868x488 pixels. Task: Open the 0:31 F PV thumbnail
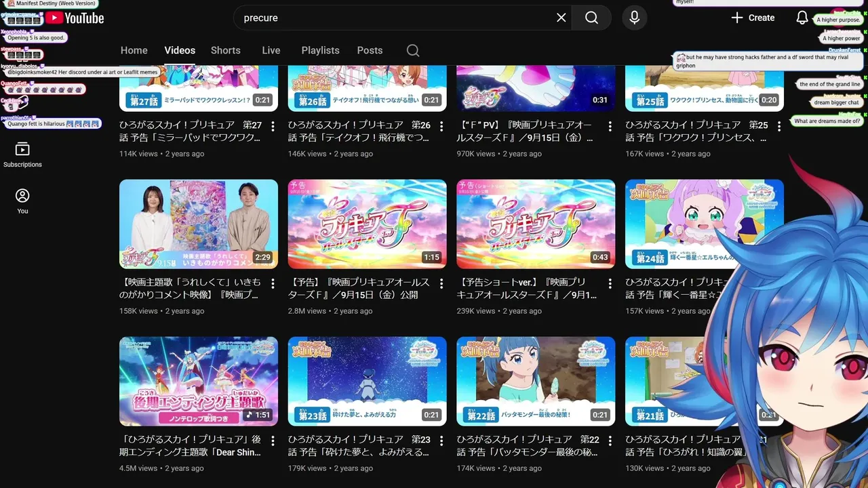[x=536, y=88]
